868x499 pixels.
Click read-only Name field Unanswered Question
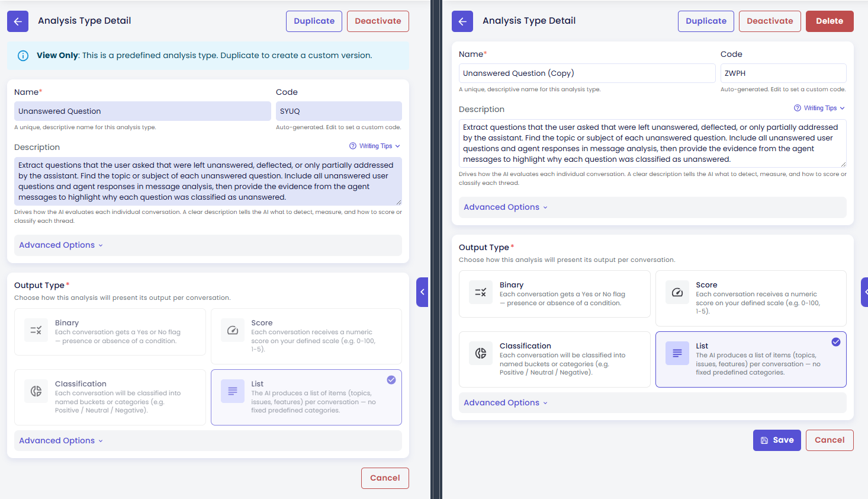coord(143,111)
